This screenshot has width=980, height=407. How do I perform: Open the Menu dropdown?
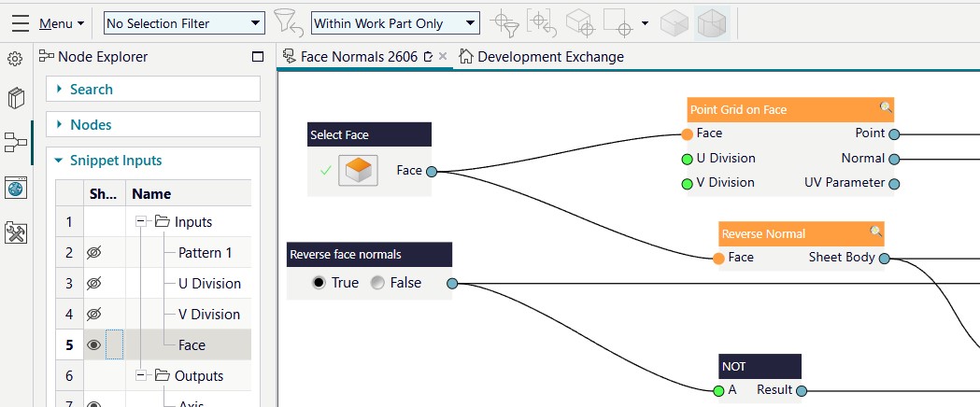tap(62, 23)
